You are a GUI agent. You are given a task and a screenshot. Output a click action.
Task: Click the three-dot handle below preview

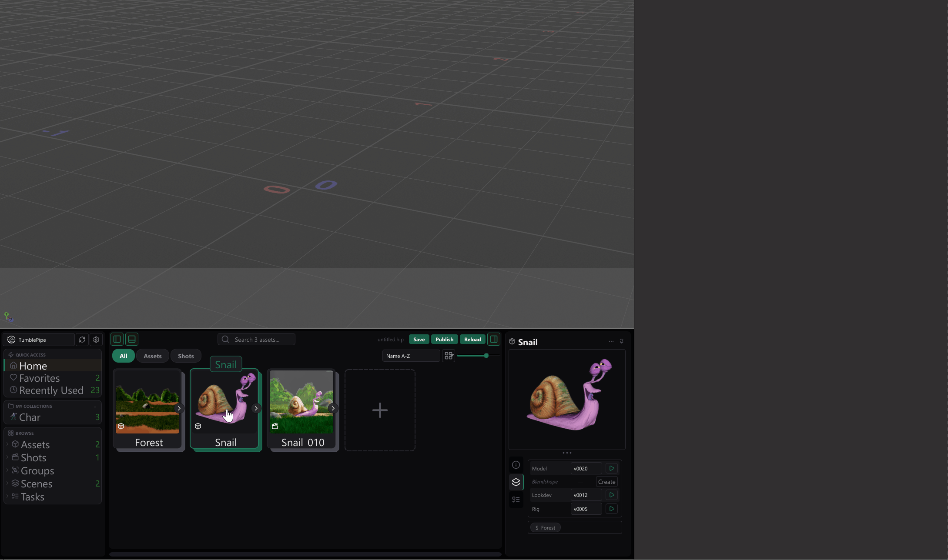click(567, 453)
